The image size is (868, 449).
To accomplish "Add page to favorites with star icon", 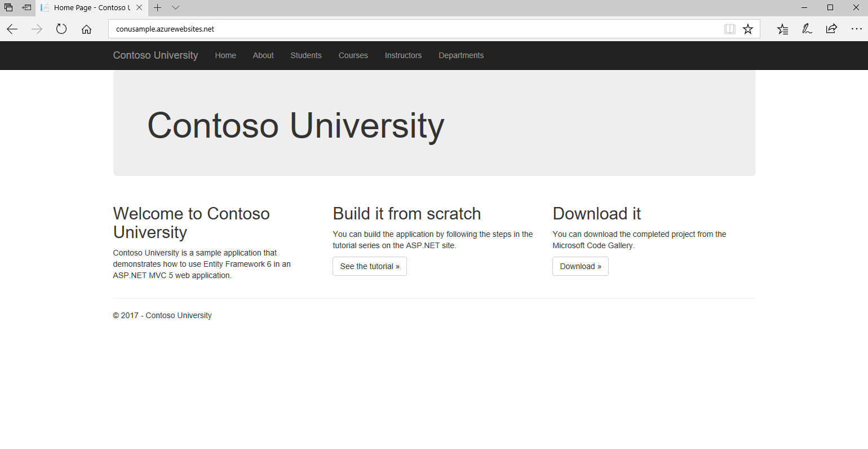I will click(x=748, y=29).
